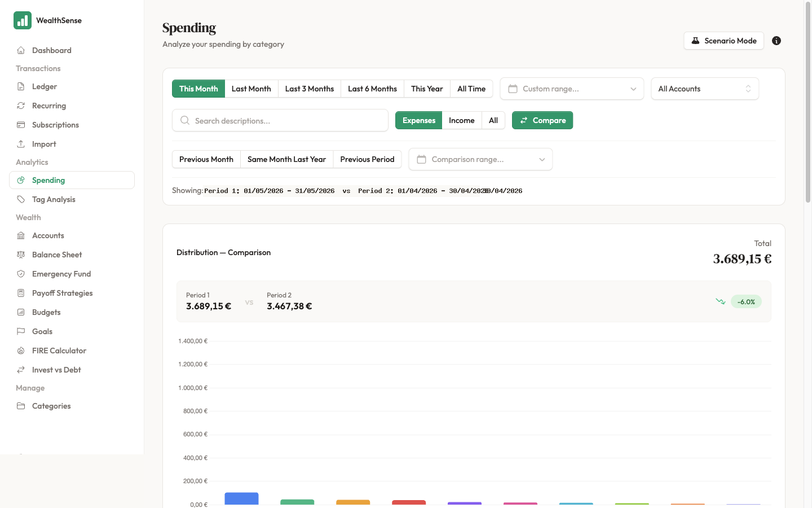Open the Comparison range dropdown
The height and width of the screenshot is (508, 812).
click(480, 159)
